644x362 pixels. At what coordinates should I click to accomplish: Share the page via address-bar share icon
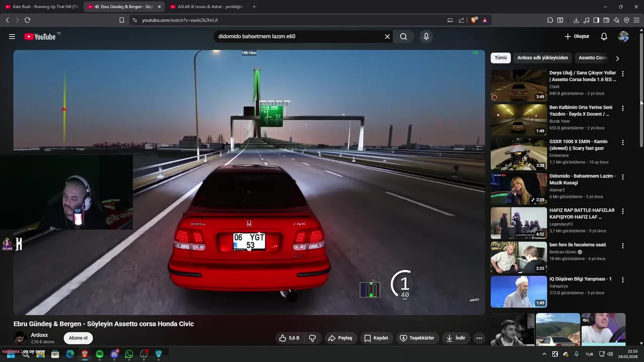(x=461, y=20)
